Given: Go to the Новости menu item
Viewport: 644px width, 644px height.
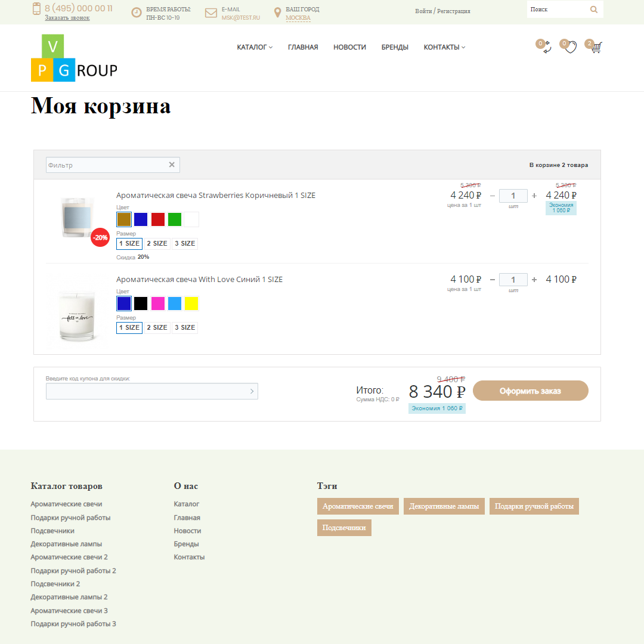Looking at the screenshot, I should tap(349, 47).
